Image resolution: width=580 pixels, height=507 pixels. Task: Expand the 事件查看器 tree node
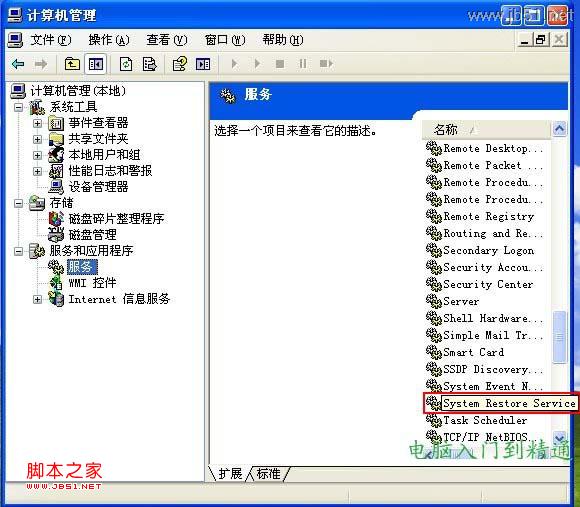37,123
